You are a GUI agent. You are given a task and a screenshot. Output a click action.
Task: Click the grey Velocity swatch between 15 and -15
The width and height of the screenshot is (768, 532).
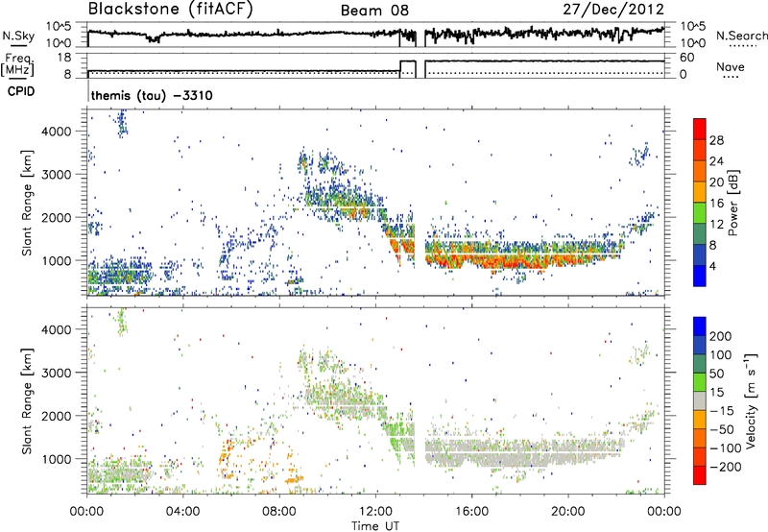click(x=700, y=400)
